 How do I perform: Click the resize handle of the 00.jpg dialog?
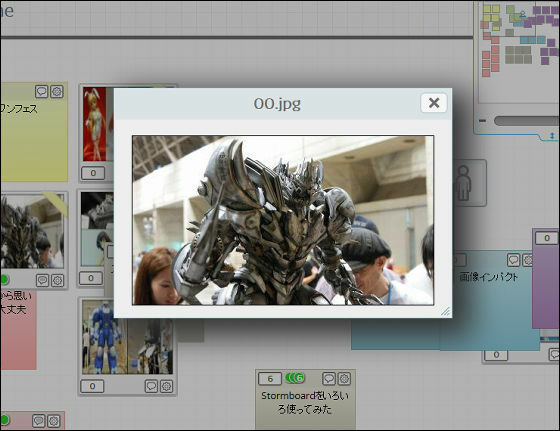[445, 311]
